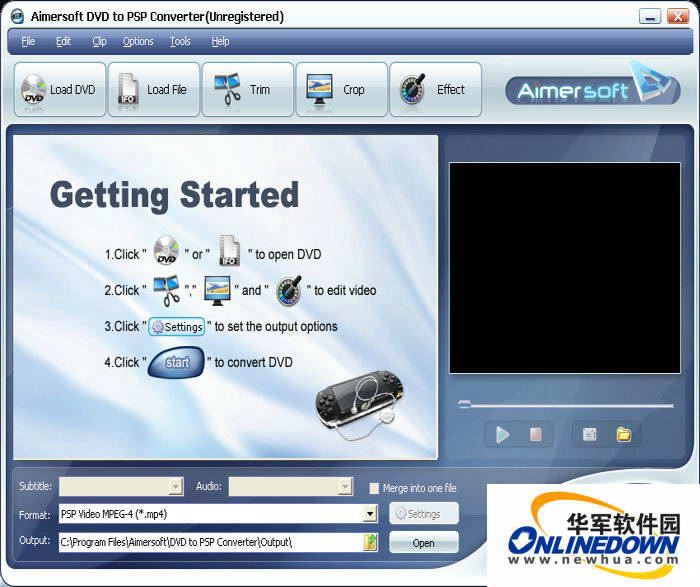
Task: Expand the Audio dropdown
Action: (345, 486)
